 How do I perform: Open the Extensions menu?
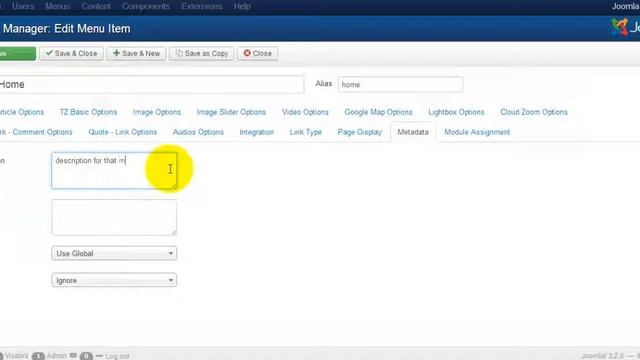pyautogui.click(x=202, y=6)
